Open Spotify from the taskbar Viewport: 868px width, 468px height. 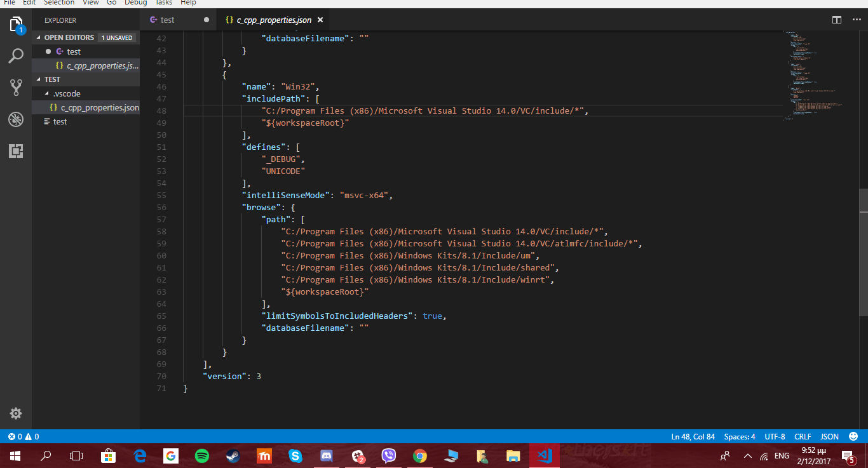tap(202, 455)
